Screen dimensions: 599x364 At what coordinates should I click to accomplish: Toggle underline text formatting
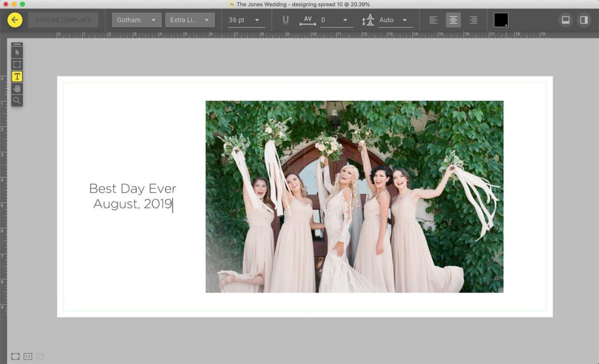pyautogui.click(x=285, y=20)
